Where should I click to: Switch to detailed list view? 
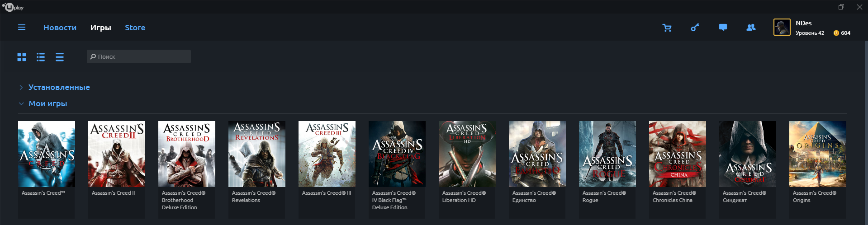click(x=41, y=57)
